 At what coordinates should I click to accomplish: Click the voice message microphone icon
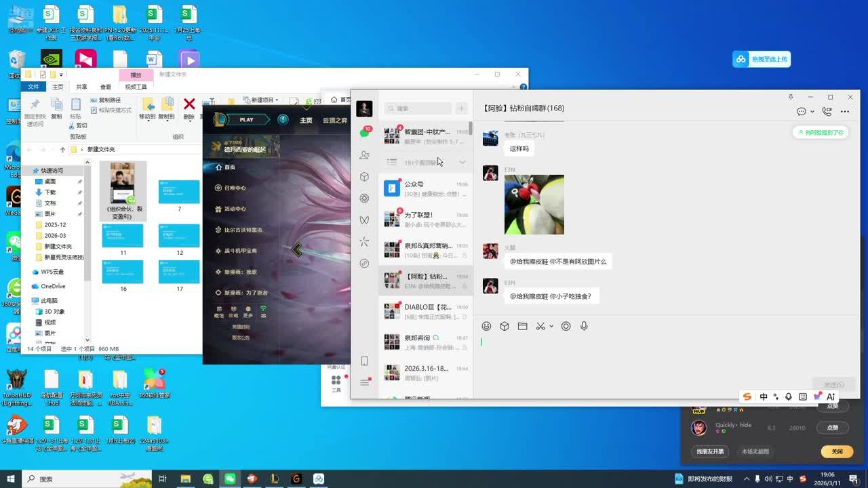point(584,326)
